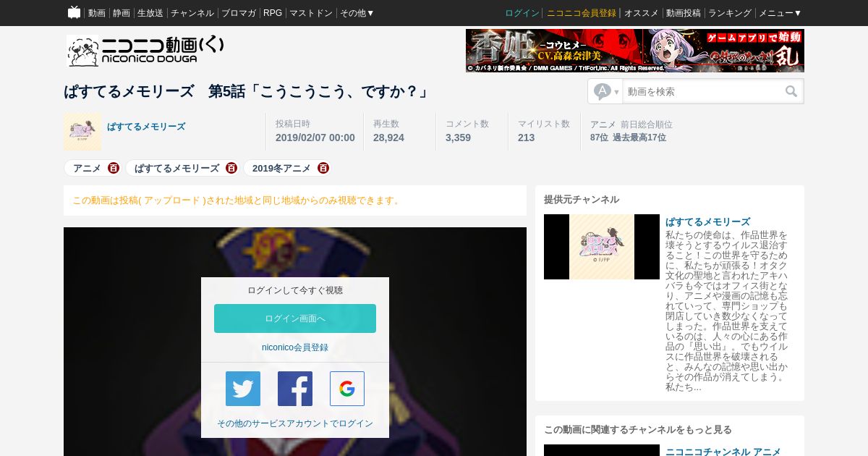This screenshot has height=456, width=868.
Task: Click the ログイン画面へ button
Action: tap(295, 318)
